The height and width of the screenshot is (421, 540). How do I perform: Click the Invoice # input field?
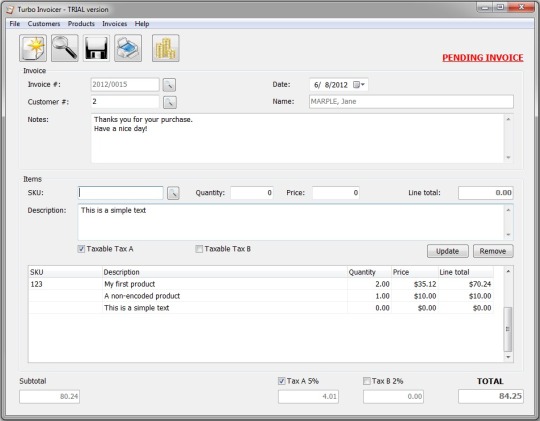click(x=125, y=84)
